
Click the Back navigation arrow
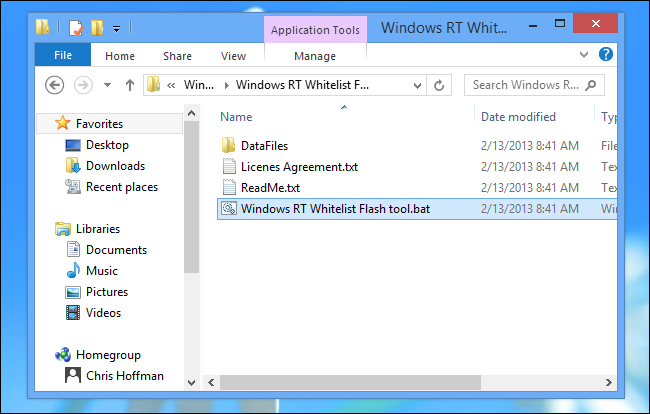click(x=54, y=85)
